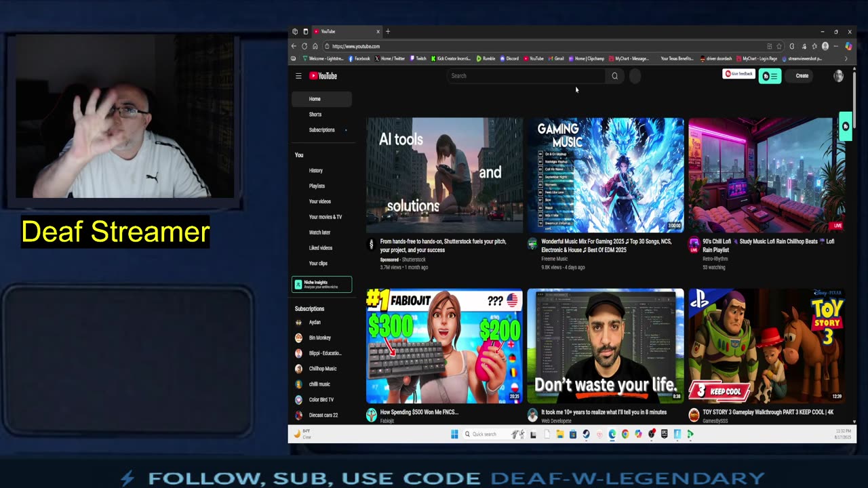Open the YouTube account avatar menu
Image resolution: width=868 pixels, height=488 pixels.
pyautogui.click(x=838, y=76)
